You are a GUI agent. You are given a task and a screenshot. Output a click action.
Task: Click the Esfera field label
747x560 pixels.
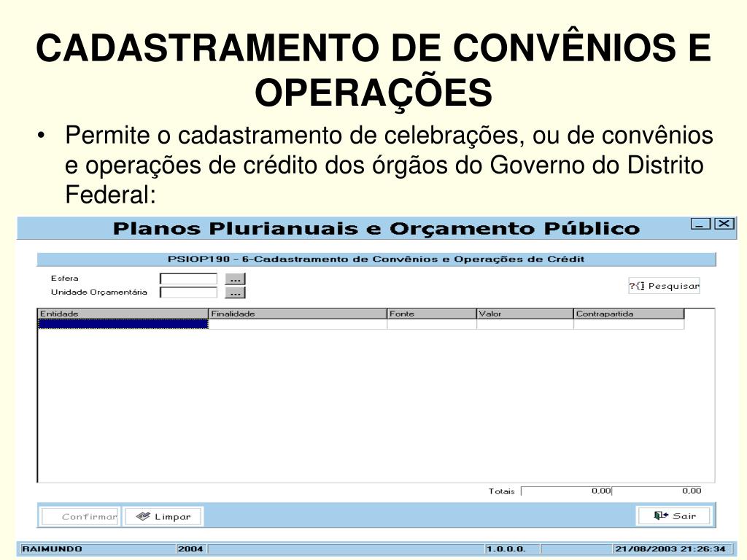pos(65,279)
